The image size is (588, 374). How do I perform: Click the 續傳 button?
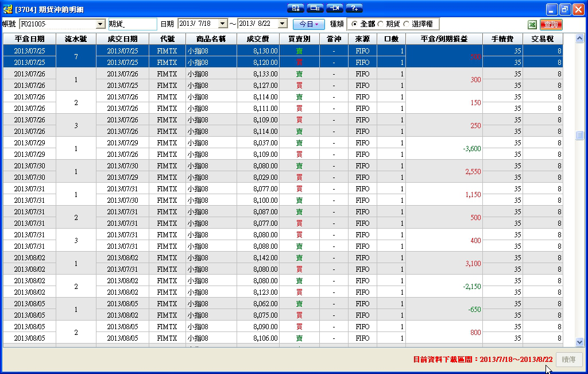click(569, 360)
